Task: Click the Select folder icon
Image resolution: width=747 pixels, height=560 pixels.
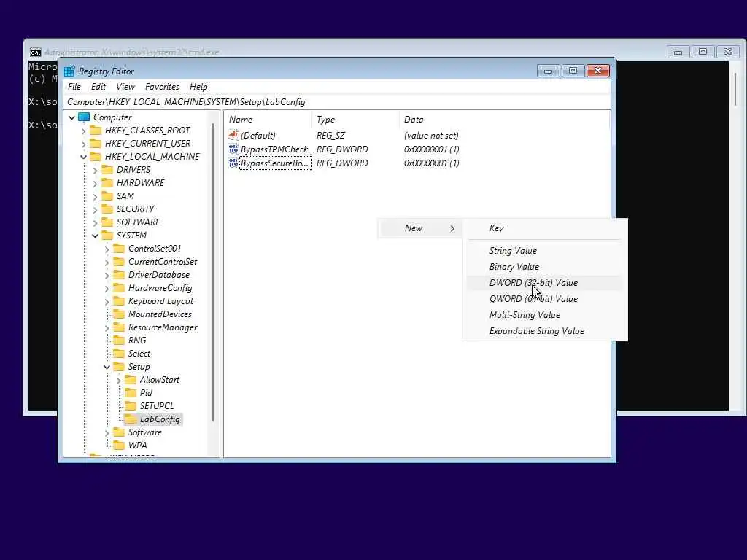Action: [119, 354]
